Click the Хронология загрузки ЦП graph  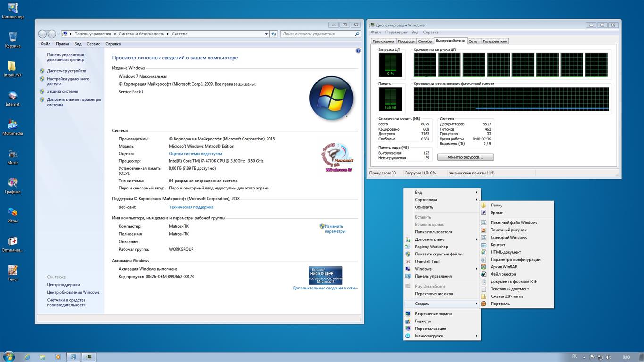(510, 65)
